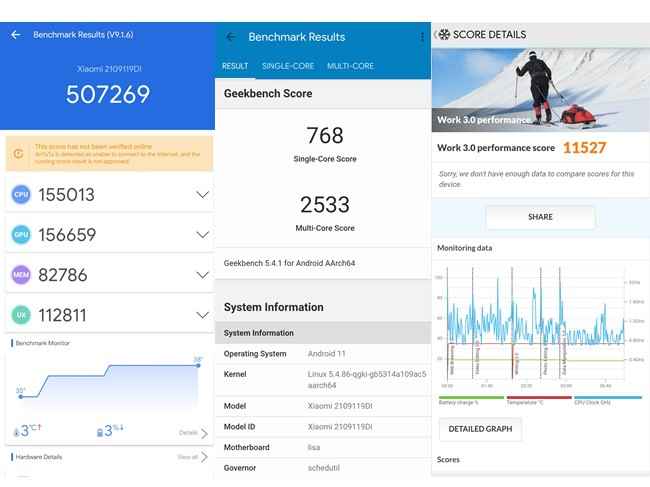Tap the UX score icon
This screenshot has height=487, width=650.
pos(21,315)
